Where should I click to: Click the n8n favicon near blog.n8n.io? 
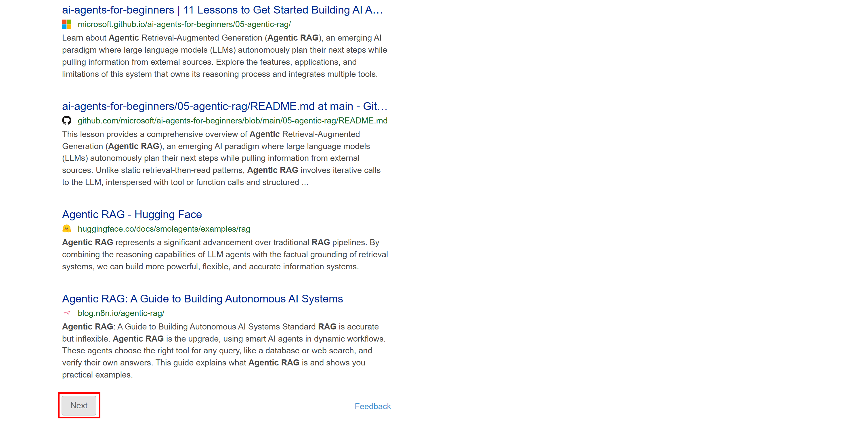coord(67,313)
